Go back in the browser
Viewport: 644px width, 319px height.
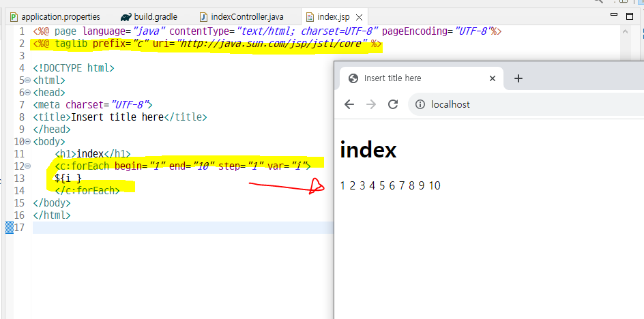click(349, 104)
